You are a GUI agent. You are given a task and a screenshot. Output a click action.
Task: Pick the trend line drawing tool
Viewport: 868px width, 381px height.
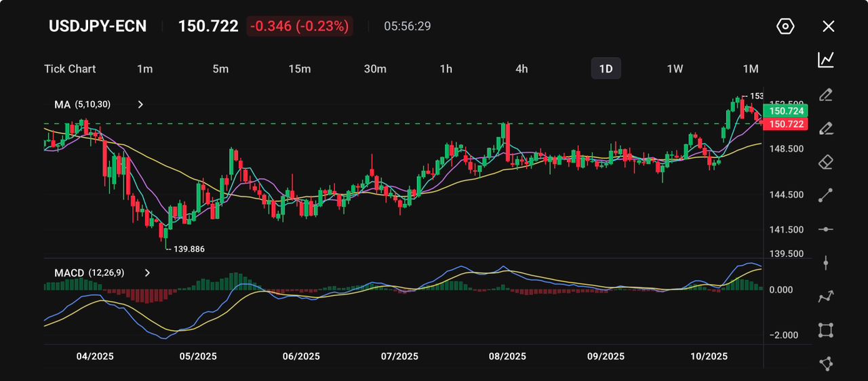825,195
